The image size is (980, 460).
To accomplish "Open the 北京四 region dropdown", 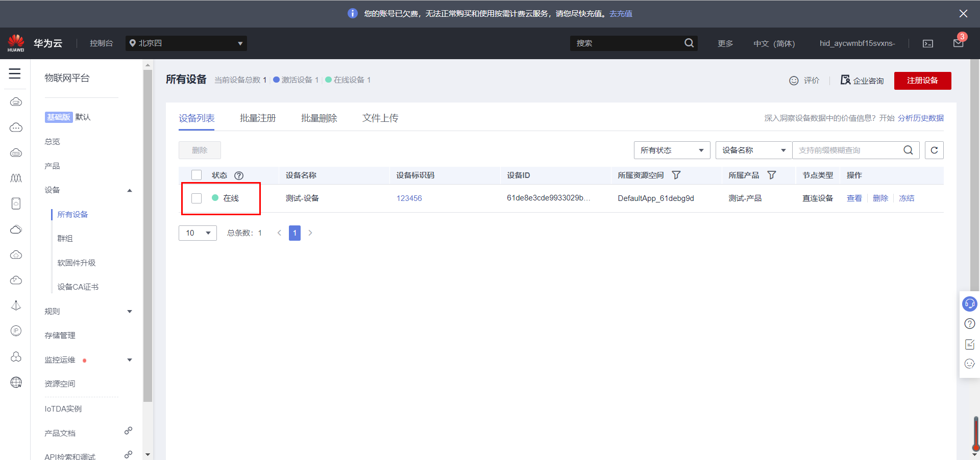I will tap(186, 43).
